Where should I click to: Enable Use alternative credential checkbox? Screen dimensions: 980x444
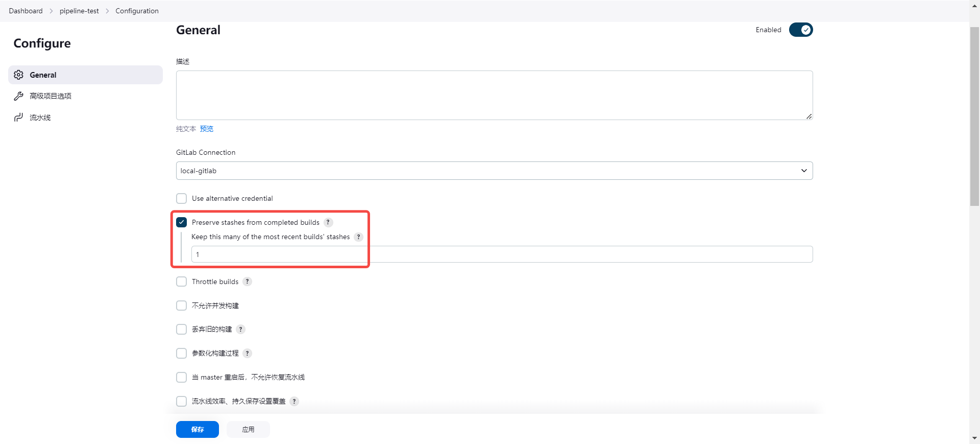click(x=181, y=198)
